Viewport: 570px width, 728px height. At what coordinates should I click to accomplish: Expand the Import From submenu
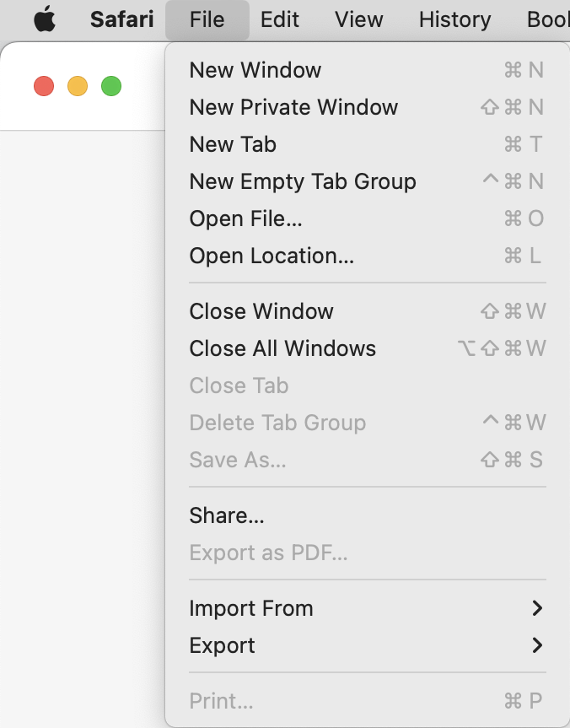click(251, 608)
